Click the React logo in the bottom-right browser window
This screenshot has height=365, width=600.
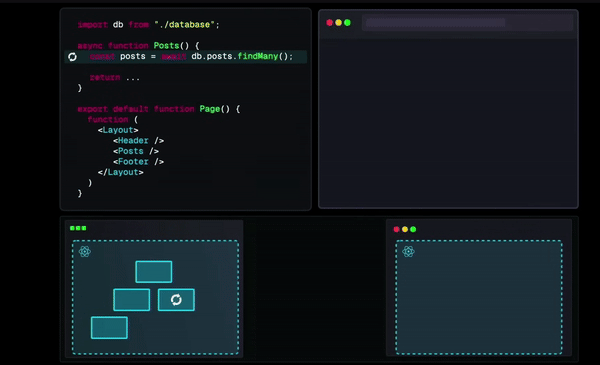click(408, 251)
